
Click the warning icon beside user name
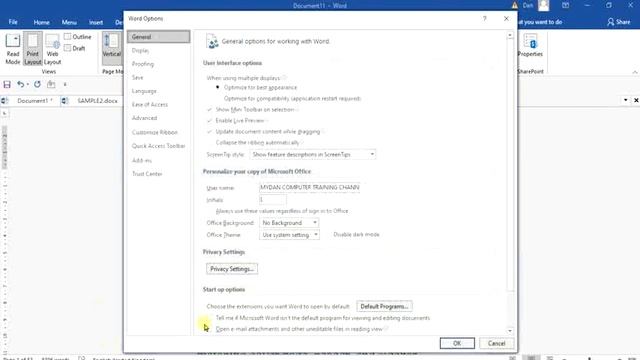click(x=515, y=6)
